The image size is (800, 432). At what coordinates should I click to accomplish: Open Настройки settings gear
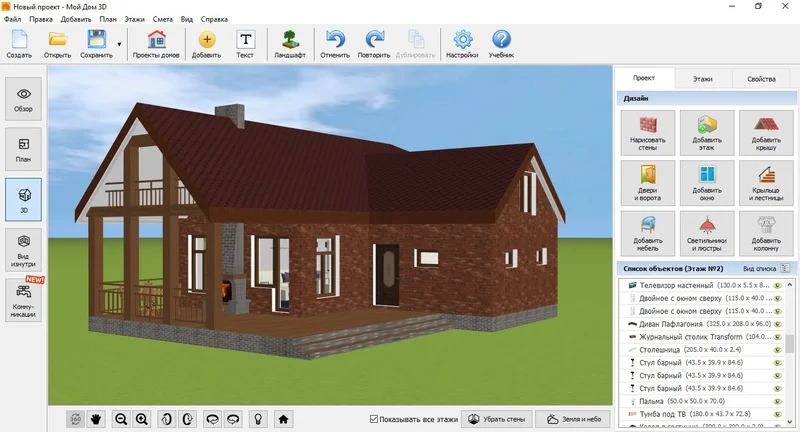(x=462, y=44)
